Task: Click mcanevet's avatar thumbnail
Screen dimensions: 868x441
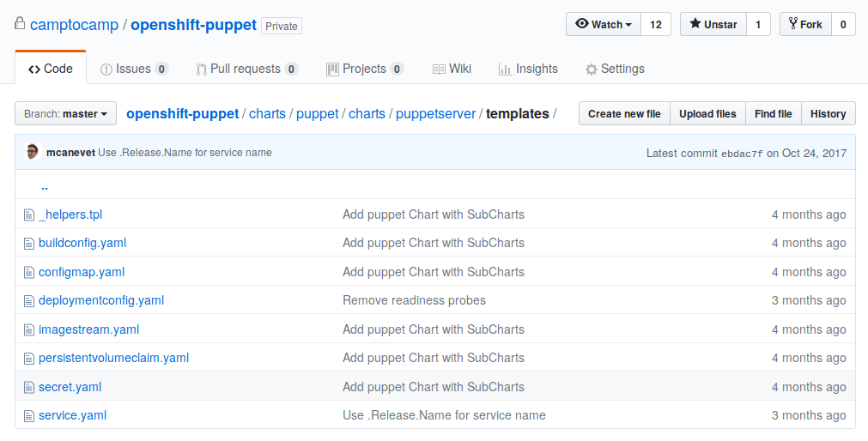Action: tap(33, 152)
